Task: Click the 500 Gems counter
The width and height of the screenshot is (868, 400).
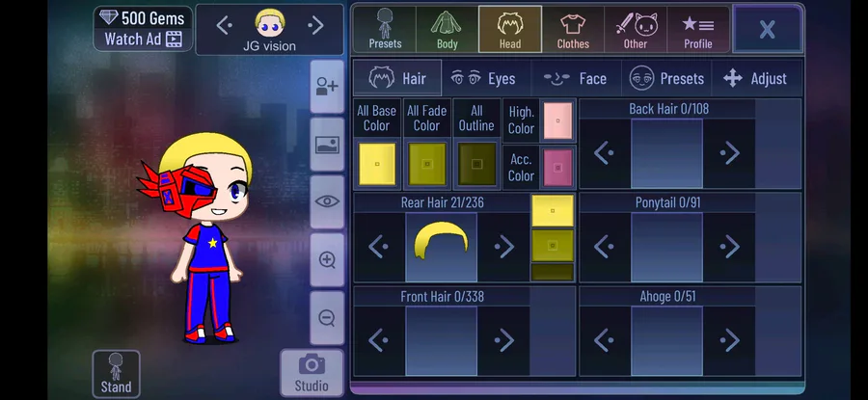Action: (143, 17)
